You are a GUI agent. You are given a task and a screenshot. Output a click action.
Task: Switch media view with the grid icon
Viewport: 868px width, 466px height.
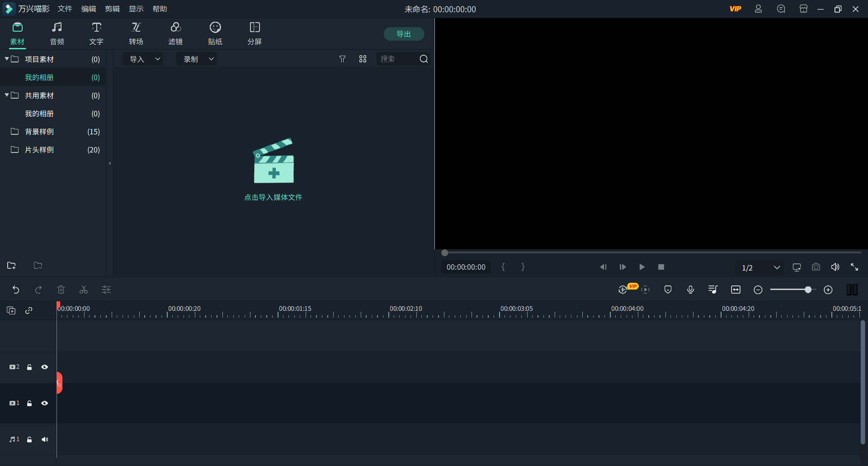pyautogui.click(x=363, y=59)
